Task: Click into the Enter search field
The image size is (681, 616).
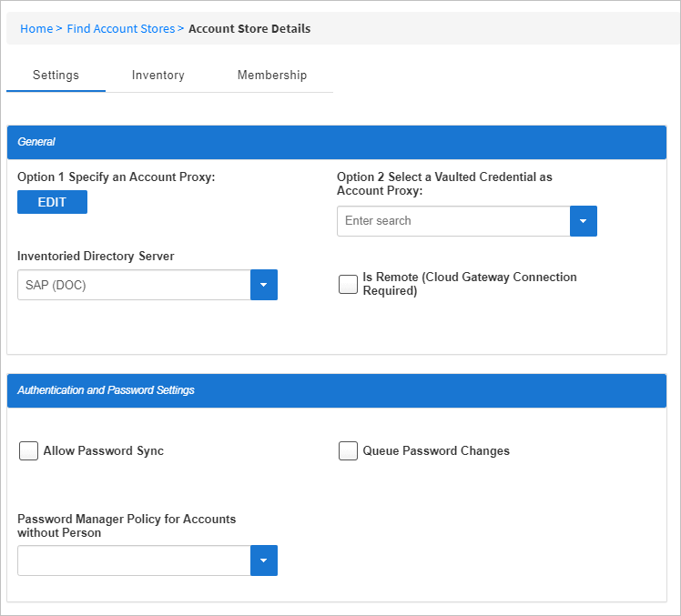Action: coord(453,221)
